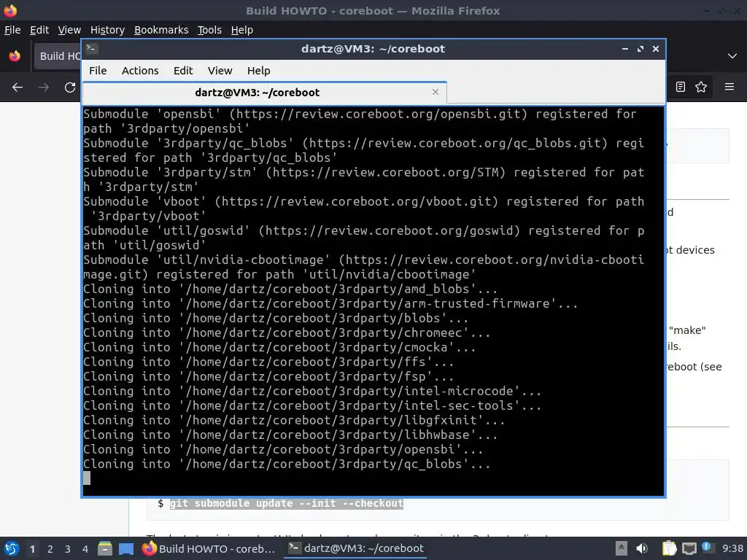Click the Firefox View icon beside the tabs

tap(15, 55)
